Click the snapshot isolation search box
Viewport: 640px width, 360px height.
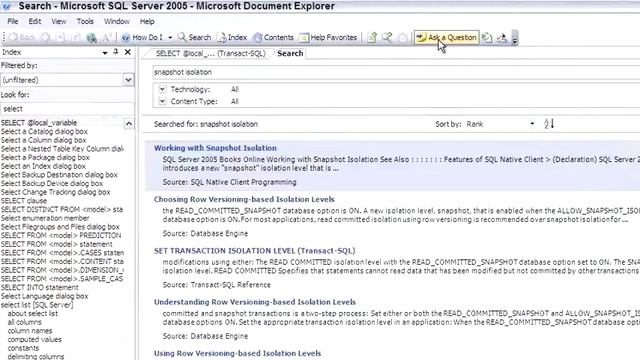tap(396, 72)
